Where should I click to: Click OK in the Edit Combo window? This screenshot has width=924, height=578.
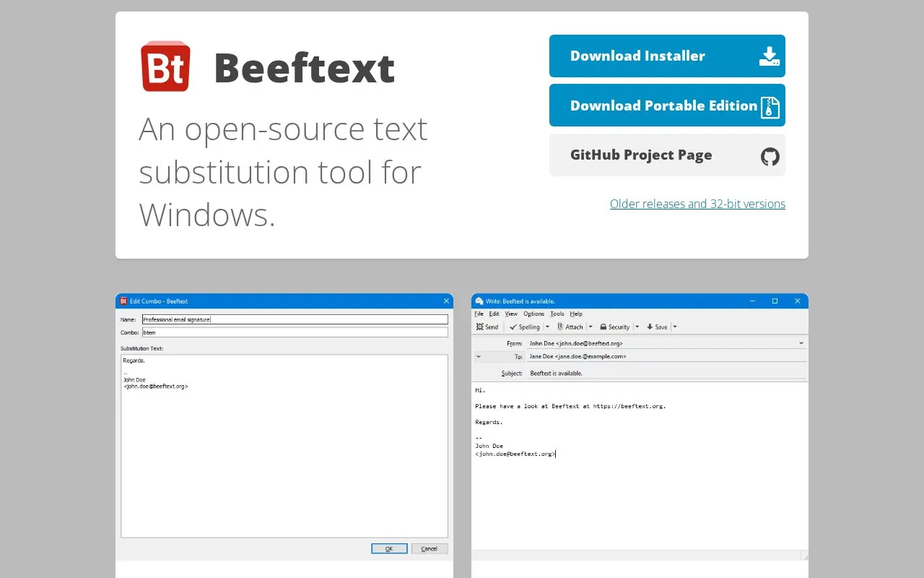(x=389, y=548)
